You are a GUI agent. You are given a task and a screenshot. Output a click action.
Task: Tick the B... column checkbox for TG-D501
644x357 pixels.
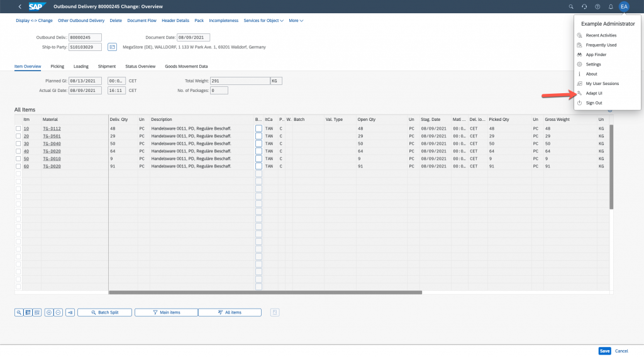(x=258, y=136)
